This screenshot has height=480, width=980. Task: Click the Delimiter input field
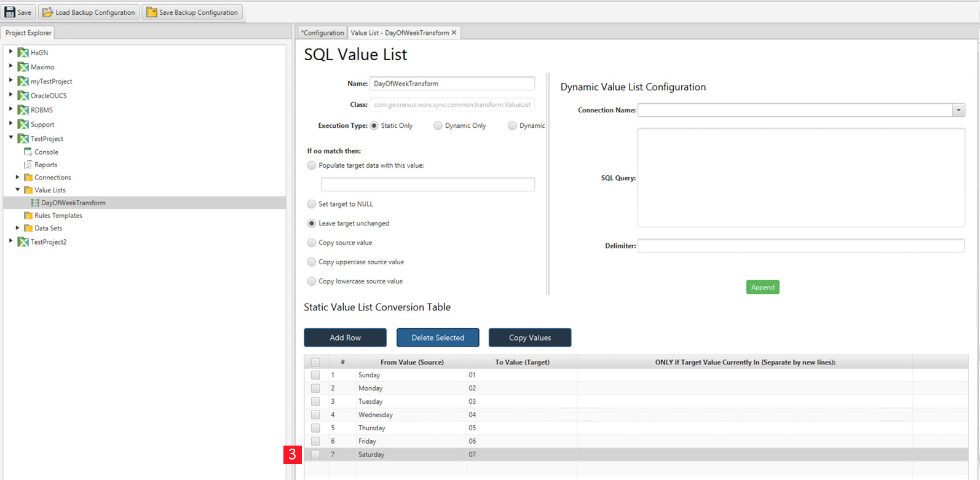tap(801, 246)
